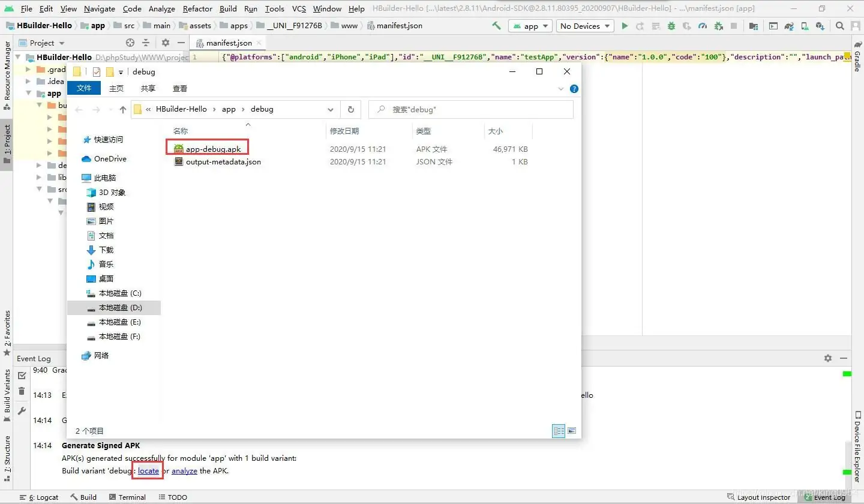Open the SDK Manager
The width and height of the screenshot is (864, 504).
820,26
